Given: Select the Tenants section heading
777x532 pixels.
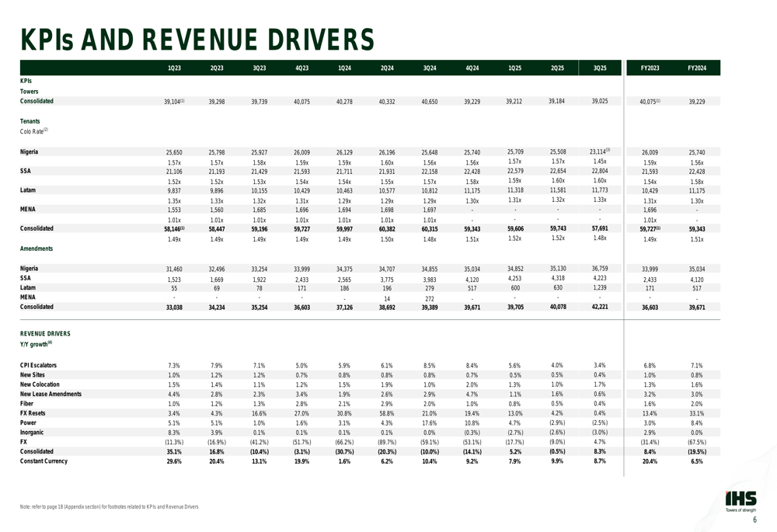Looking at the screenshot, I should pos(30,120).
